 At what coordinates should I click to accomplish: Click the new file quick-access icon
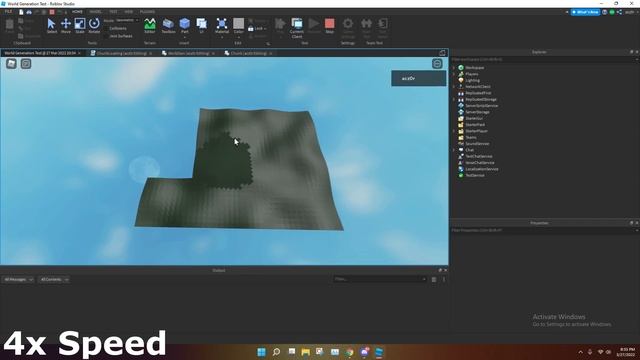(21, 12)
